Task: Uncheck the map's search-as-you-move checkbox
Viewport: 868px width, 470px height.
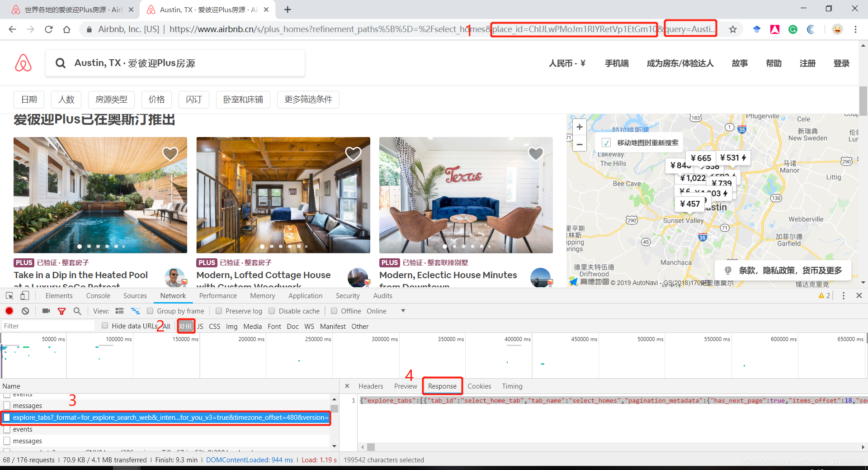Action: click(x=606, y=143)
